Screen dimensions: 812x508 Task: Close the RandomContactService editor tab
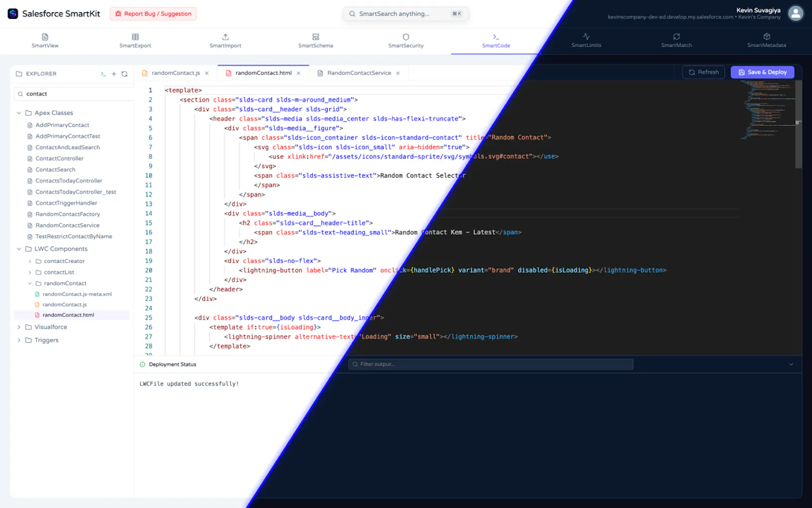(x=398, y=73)
